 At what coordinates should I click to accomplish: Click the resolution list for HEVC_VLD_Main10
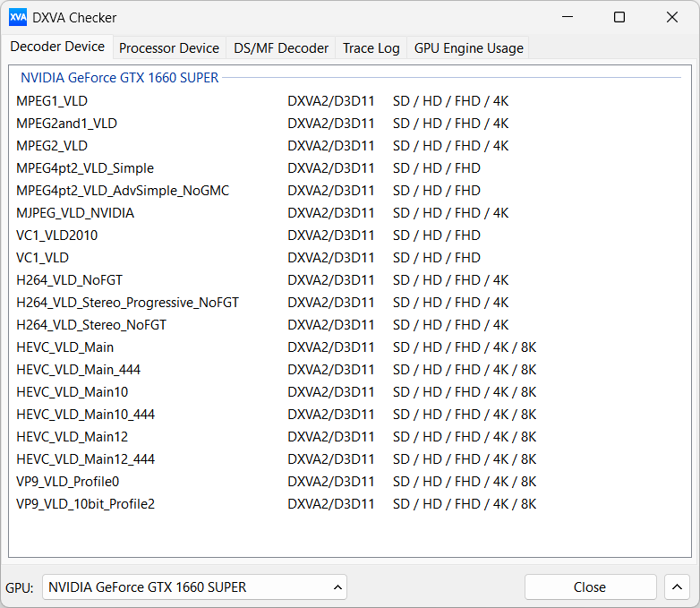tap(465, 392)
